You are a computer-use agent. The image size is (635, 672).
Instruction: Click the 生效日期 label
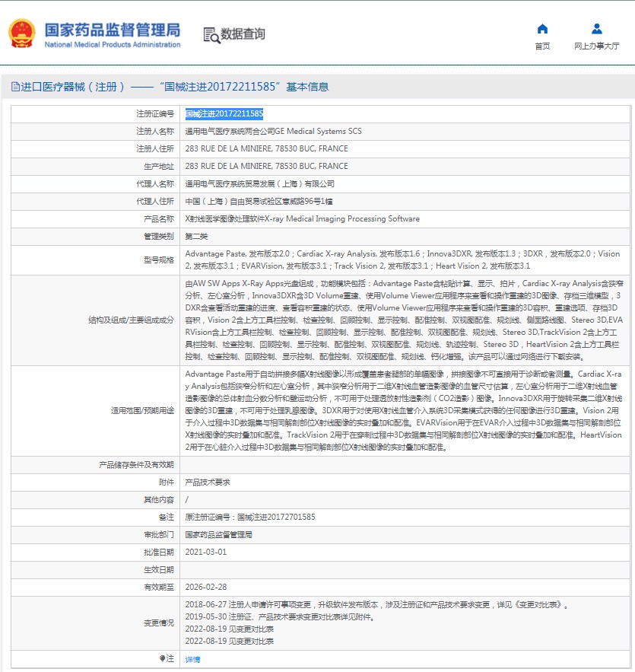pos(158,569)
